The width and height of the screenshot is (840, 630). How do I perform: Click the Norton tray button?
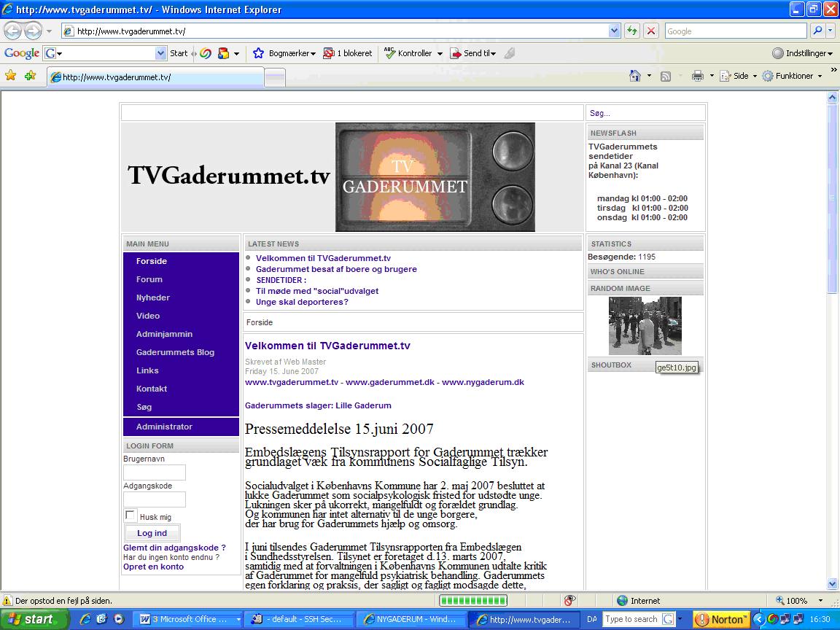723,619
